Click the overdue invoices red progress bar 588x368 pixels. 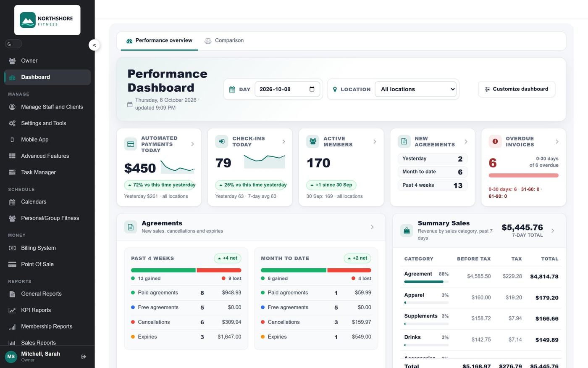pyautogui.click(x=523, y=175)
